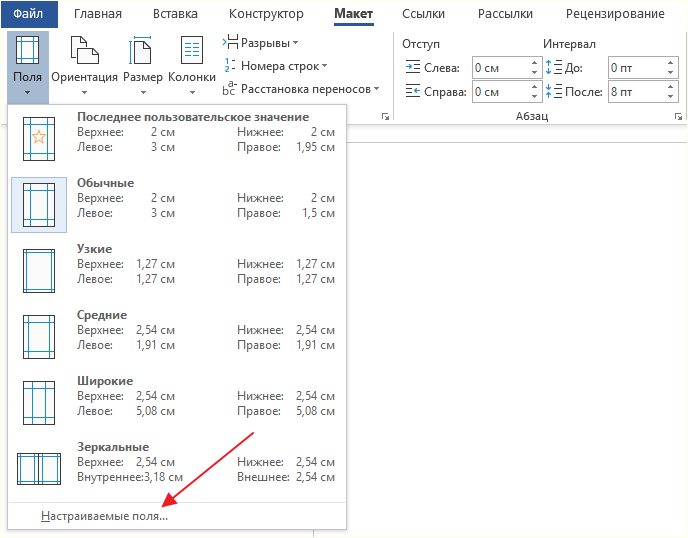The image size is (688, 538).
Task: Click the Интервал group label
Action: click(569, 44)
